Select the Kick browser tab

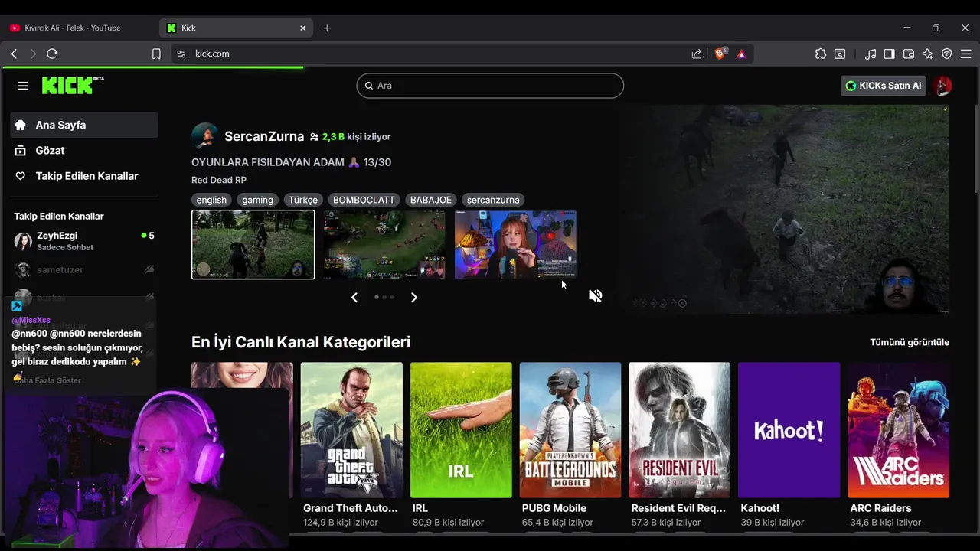237,28
